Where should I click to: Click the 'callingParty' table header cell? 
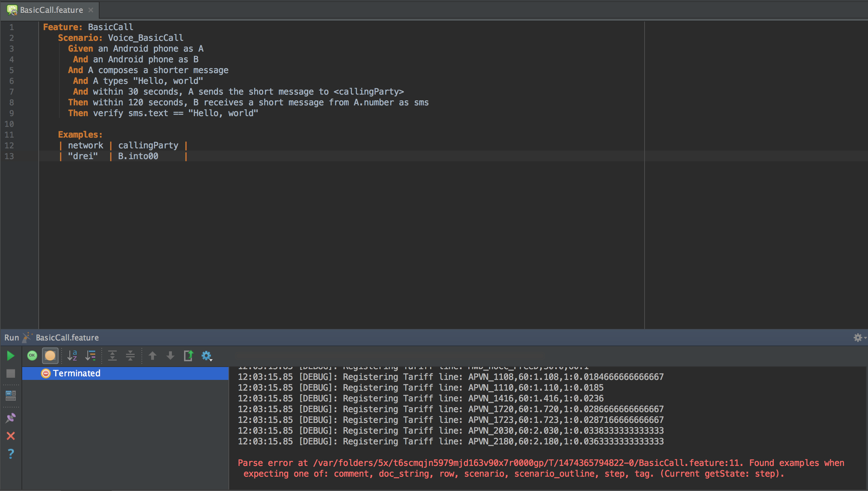coord(148,145)
